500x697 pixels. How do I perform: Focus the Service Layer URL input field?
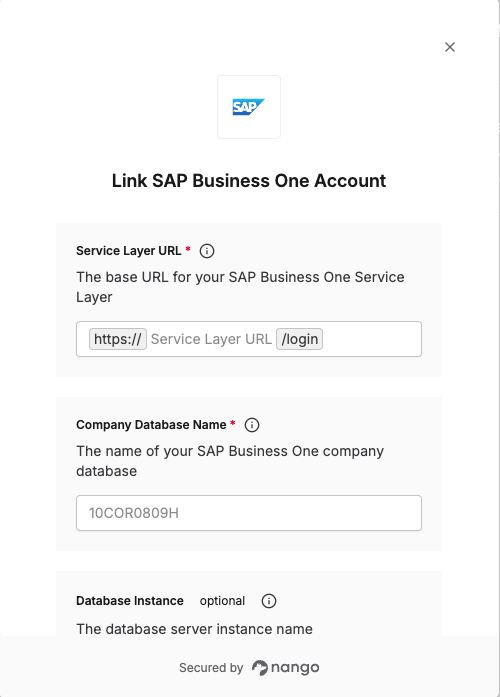click(249, 339)
